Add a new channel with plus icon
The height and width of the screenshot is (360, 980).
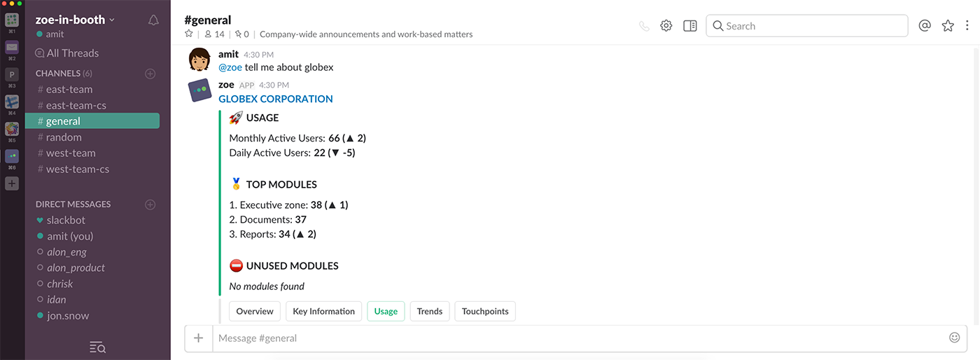[150, 74]
